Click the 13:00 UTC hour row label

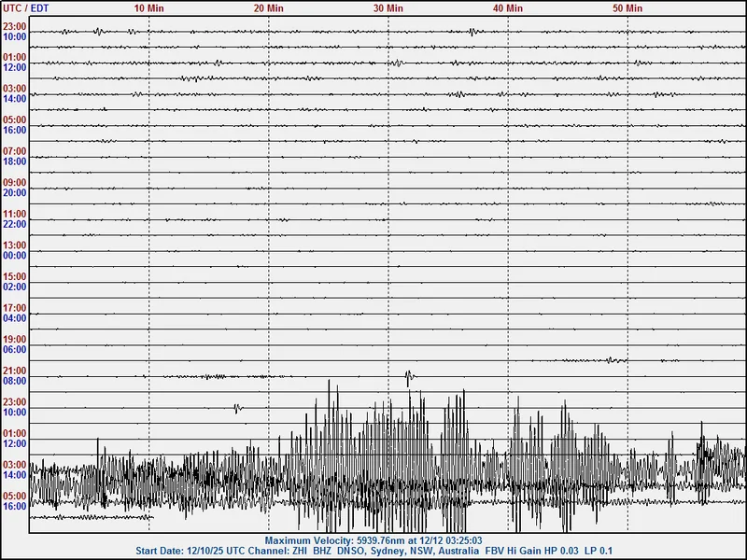tap(14, 245)
